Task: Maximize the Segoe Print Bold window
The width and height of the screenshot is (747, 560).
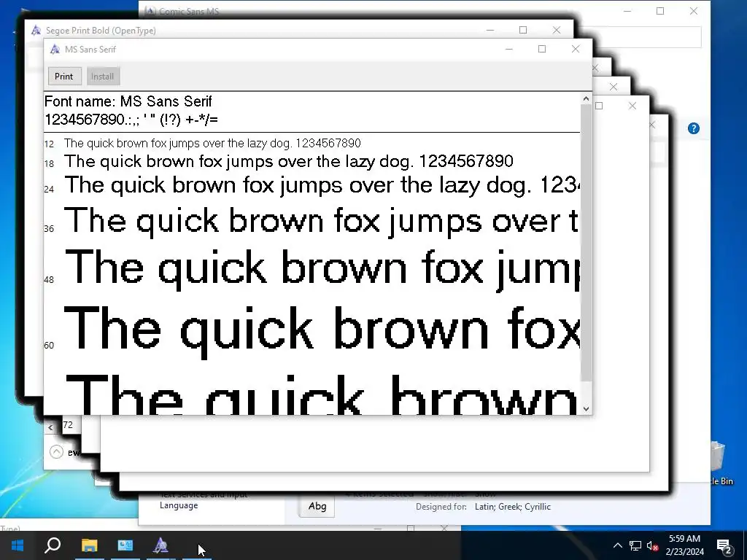Action: tap(522, 30)
